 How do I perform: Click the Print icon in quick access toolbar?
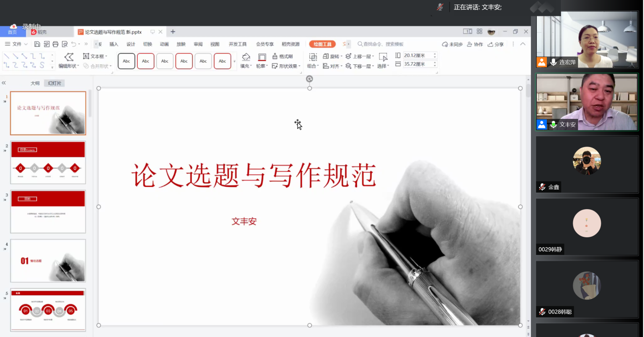click(55, 44)
